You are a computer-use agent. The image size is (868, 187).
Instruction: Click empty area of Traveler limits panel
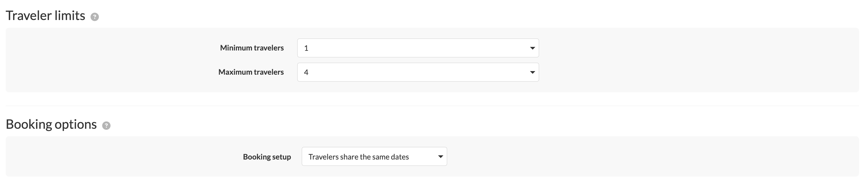point(101,61)
